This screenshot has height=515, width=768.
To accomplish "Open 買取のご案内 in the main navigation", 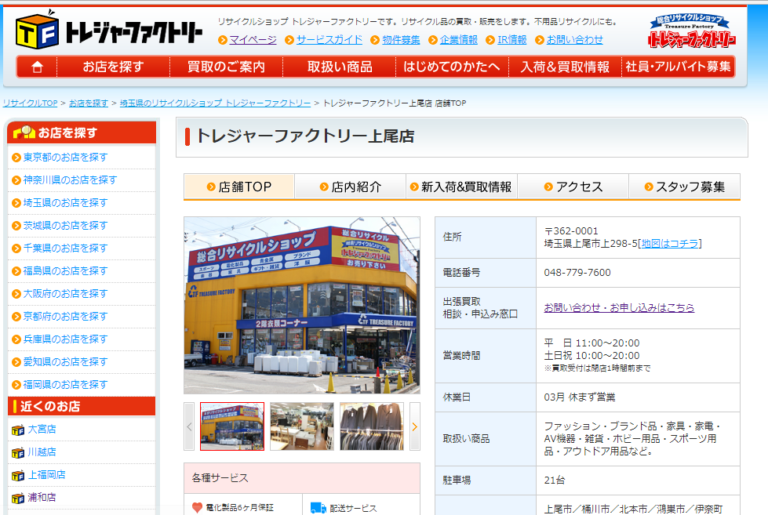I will pos(226,67).
